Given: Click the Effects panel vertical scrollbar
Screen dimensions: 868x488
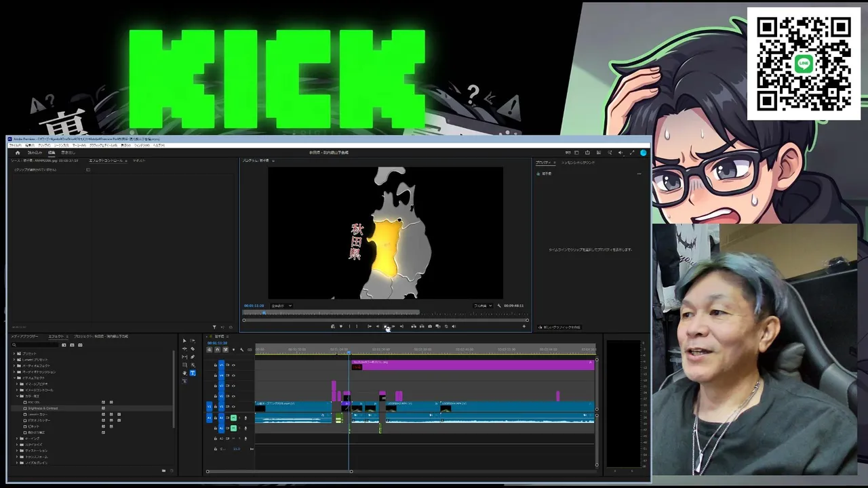Looking at the screenshot, I should (173, 388).
